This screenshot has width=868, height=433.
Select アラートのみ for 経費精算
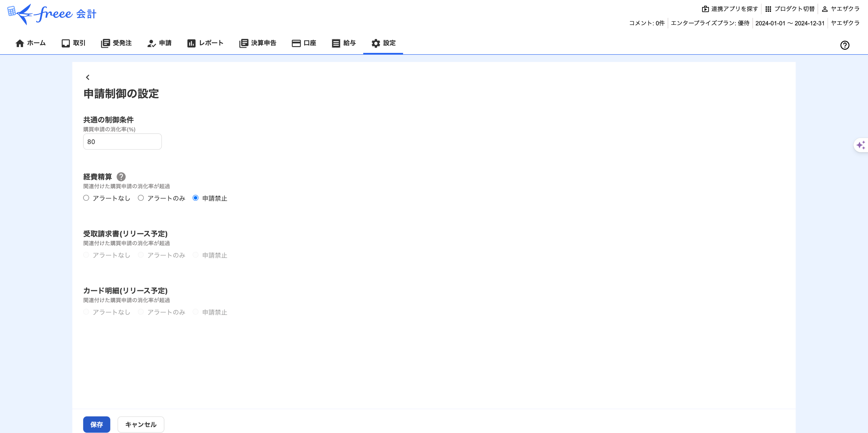141,198
